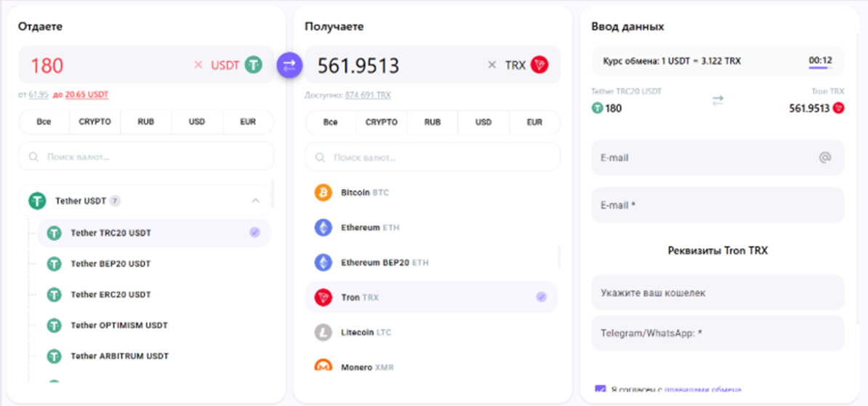The width and height of the screenshot is (868, 406).
Task: Click the small Tether icon next to 180 in the summary
Action: (x=598, y=108)
